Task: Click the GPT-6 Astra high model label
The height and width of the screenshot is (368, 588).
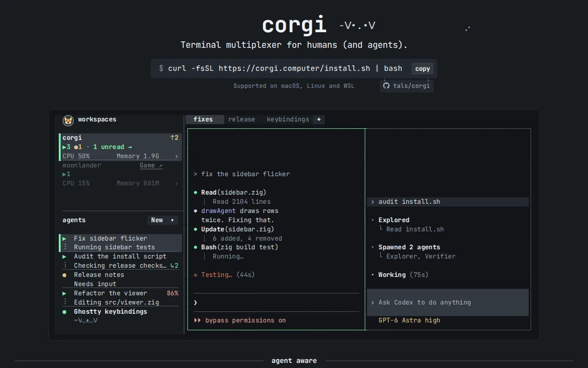Action: pos(409,321)
